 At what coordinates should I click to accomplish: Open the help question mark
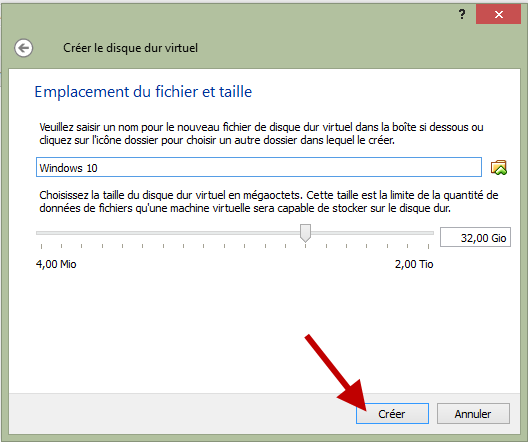462,14
